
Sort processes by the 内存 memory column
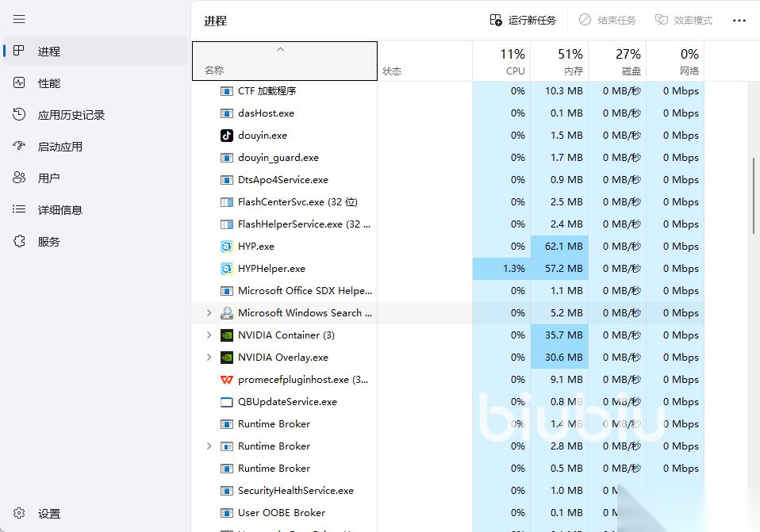(x=559, y=62)
